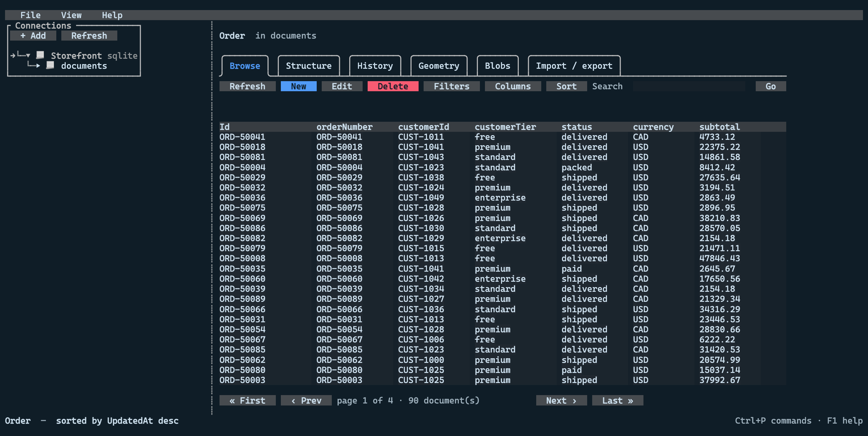Click subtotal value 17650.56
868x436 pixels.
pos(720,279)
